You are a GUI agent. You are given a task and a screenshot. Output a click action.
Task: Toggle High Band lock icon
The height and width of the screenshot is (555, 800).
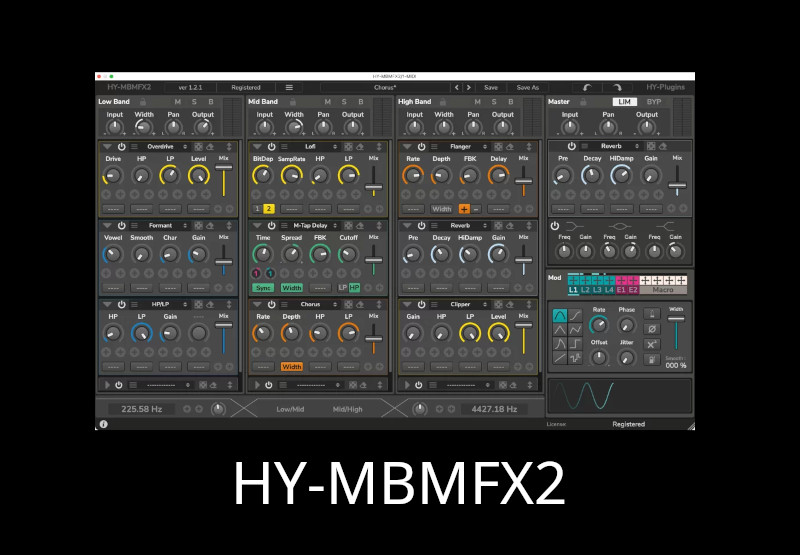click(x=443, y=102)
